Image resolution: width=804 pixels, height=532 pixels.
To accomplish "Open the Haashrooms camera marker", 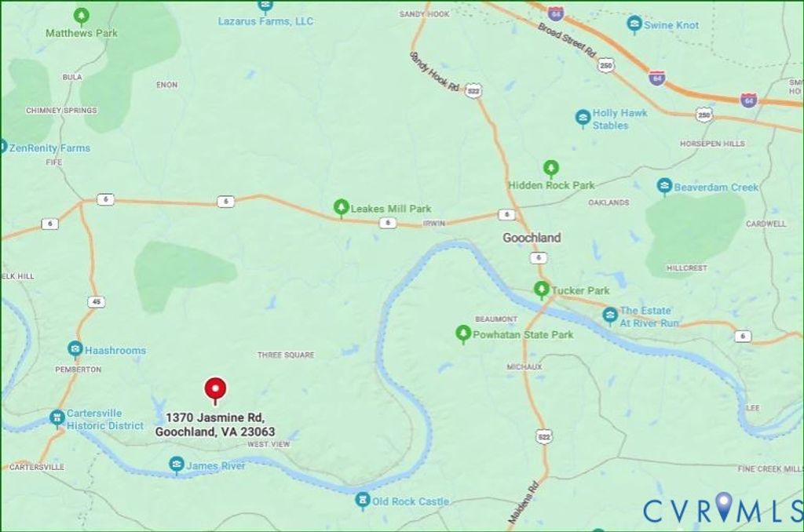I will 75,349.
